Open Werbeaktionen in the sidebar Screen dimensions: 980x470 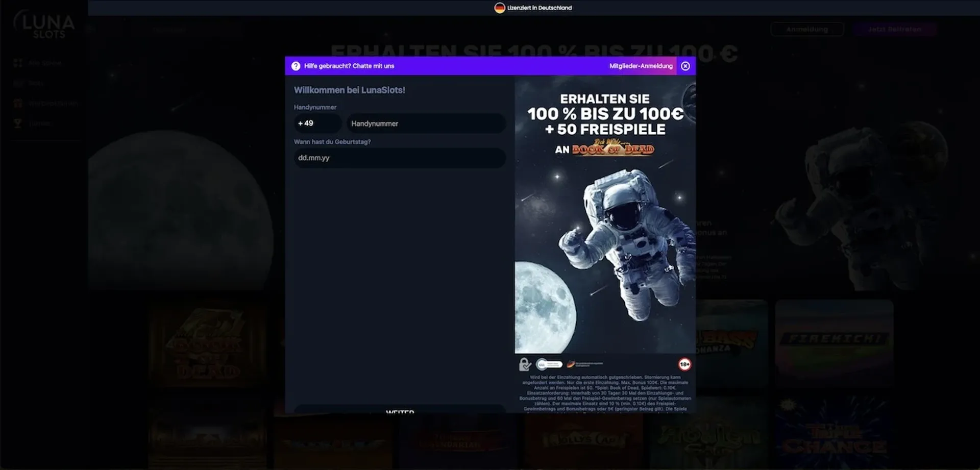[x=46, y=103]
